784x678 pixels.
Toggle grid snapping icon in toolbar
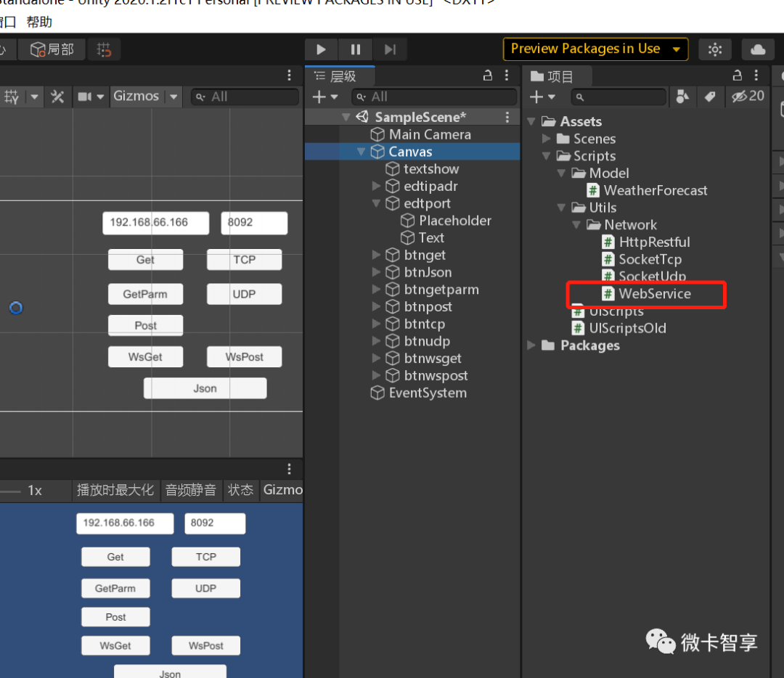click(x=104, y=49)
